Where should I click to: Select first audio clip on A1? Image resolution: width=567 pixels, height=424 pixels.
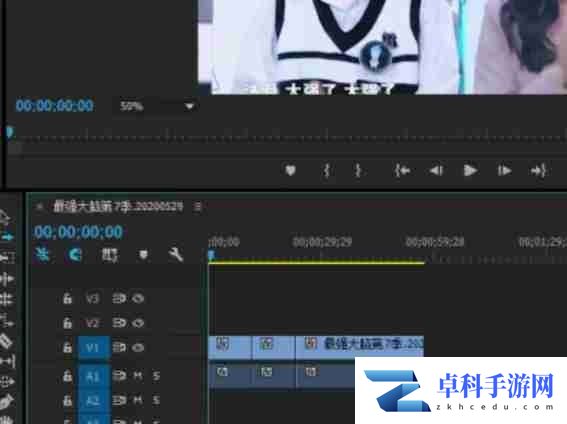(x=230, y=376)
